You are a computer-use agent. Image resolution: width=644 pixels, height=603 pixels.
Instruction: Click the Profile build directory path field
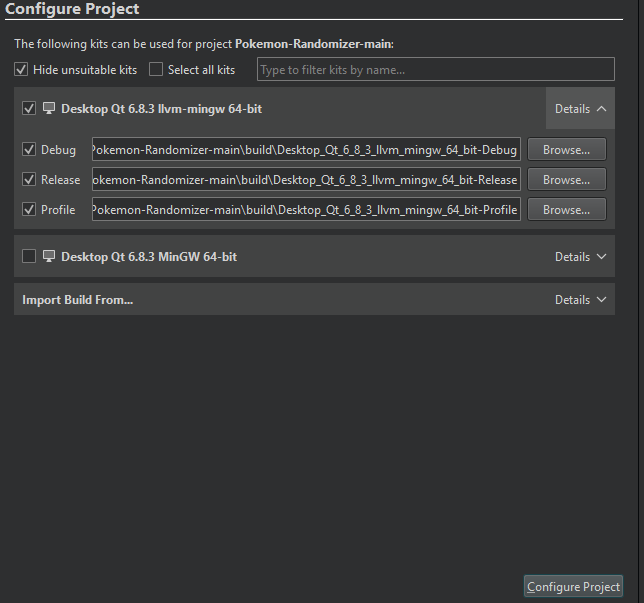click(306, 209)
